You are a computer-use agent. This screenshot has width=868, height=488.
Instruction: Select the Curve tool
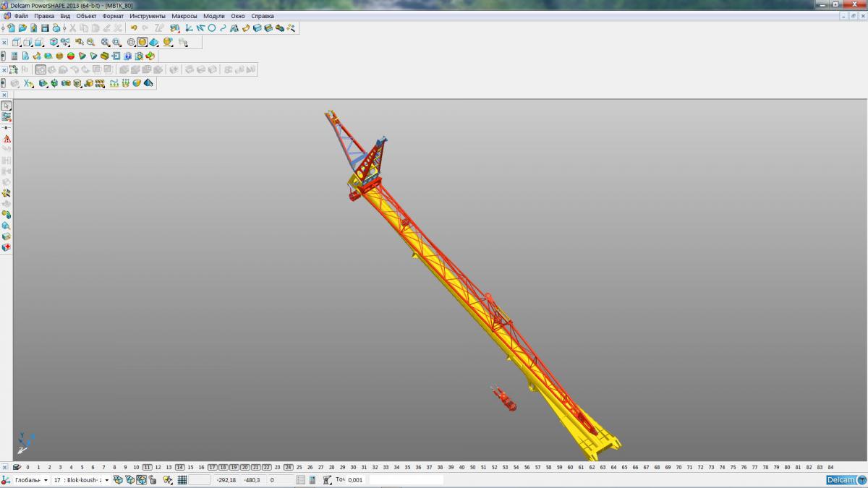[x=223, y=27]
